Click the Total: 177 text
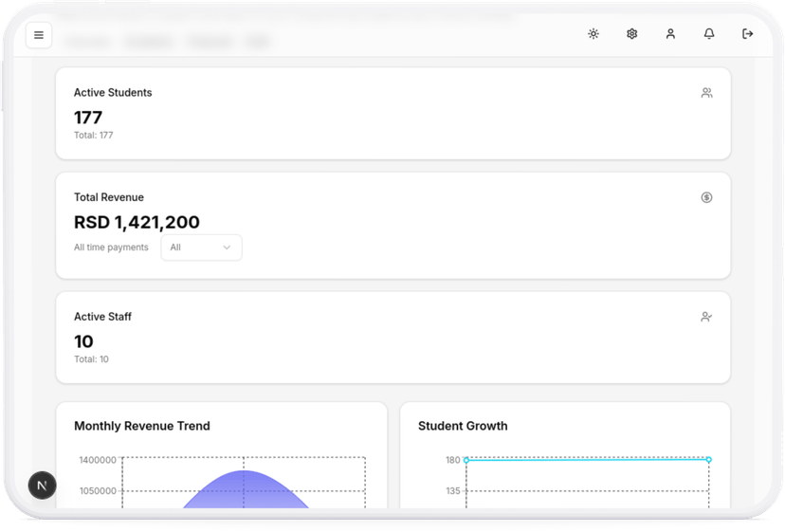The height and width of the screenshot is (532, 785). coord(94,136)
